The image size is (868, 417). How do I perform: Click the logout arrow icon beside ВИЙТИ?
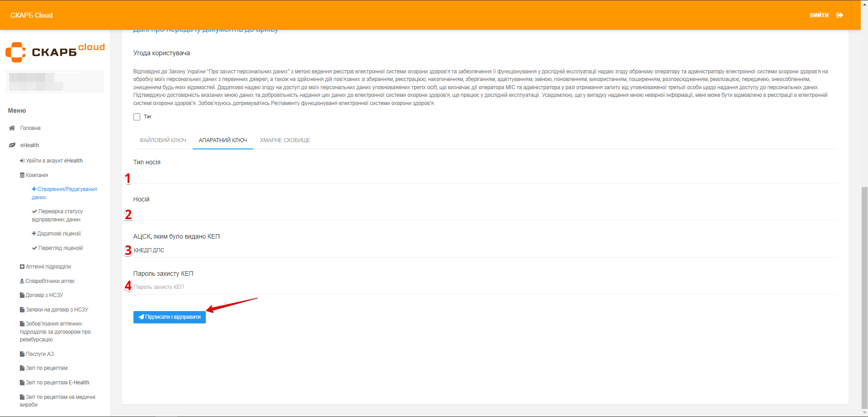840,15
